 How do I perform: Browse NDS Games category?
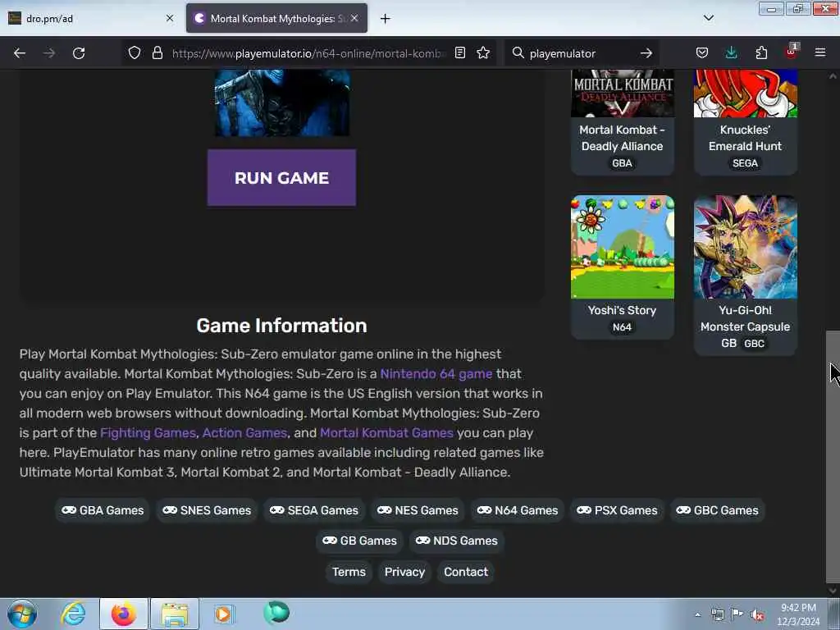[456, 541]
